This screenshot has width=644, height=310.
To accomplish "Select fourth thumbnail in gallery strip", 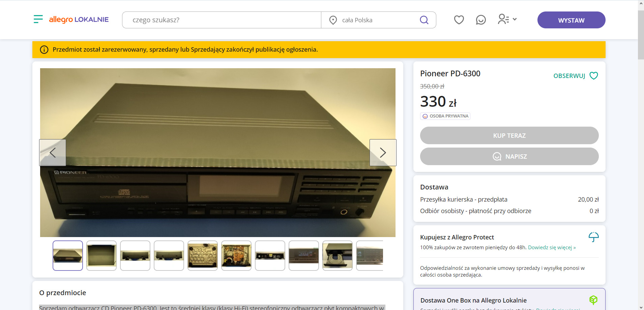I will [169, 256].
